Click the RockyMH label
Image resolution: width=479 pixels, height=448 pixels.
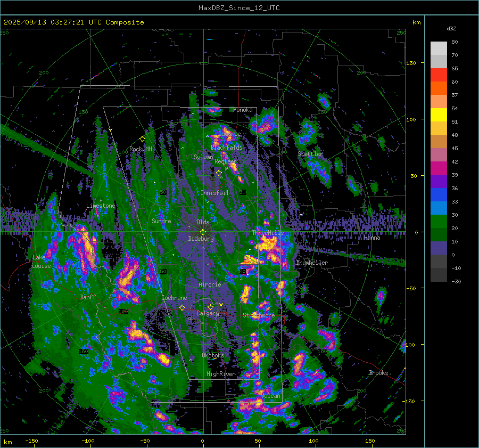point(141,149)
